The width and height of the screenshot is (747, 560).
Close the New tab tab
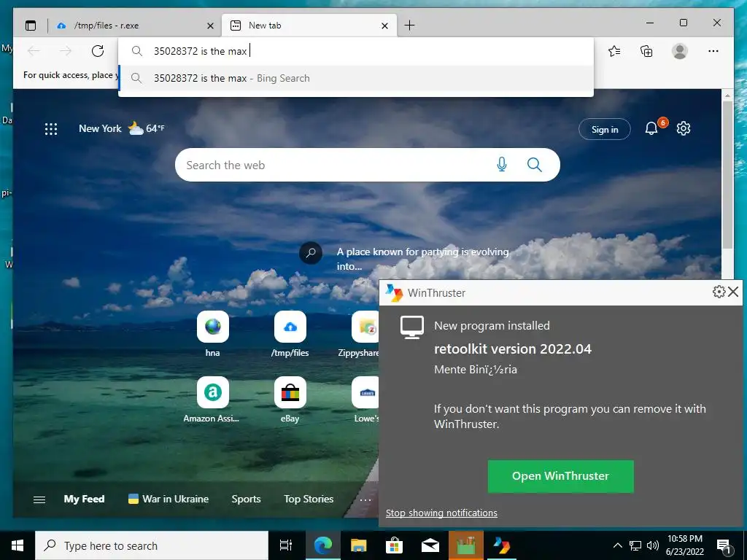[385, 26]
